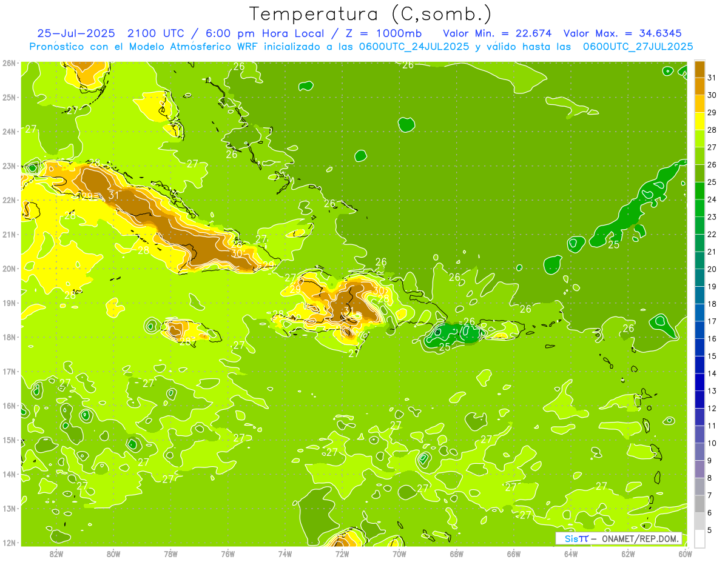
Task: Click the '66W' longitude axis label
Action: pyautogui.click(x=513, y=554)
